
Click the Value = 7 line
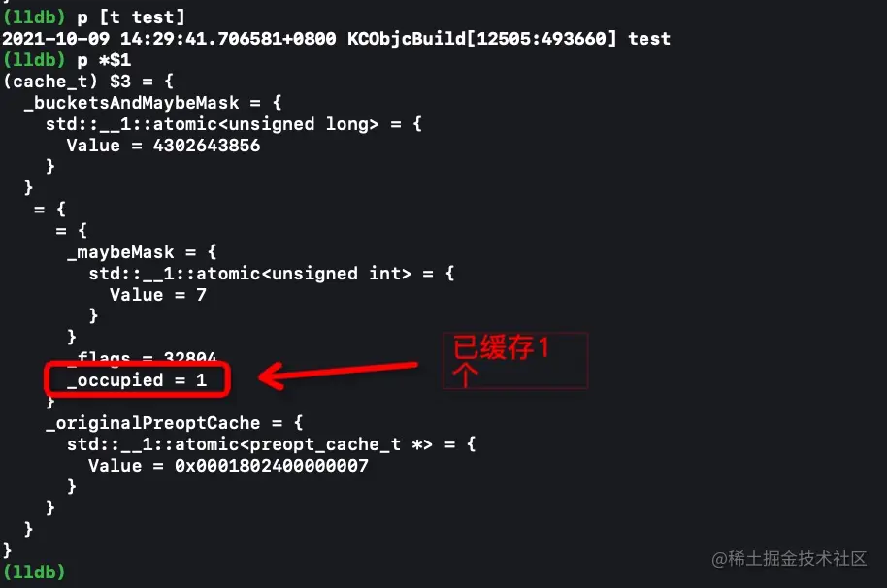(x=158, y=295)
